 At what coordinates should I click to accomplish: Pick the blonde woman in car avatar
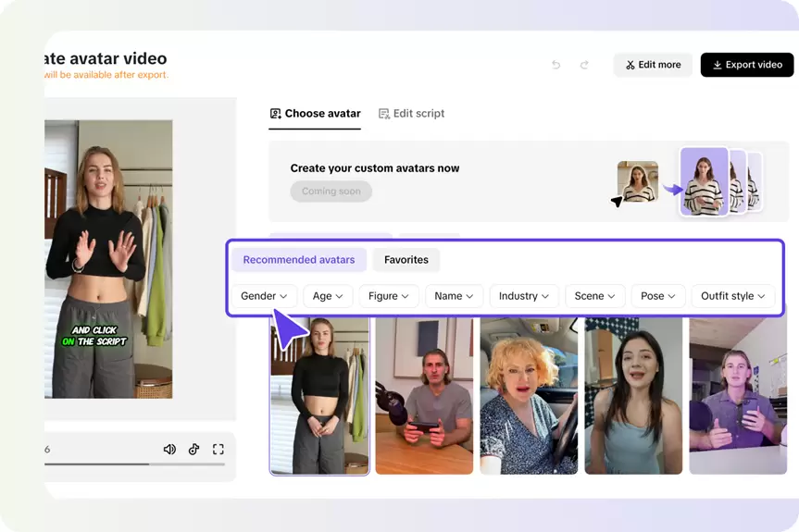pyautogui.click(x=529, y=396)
